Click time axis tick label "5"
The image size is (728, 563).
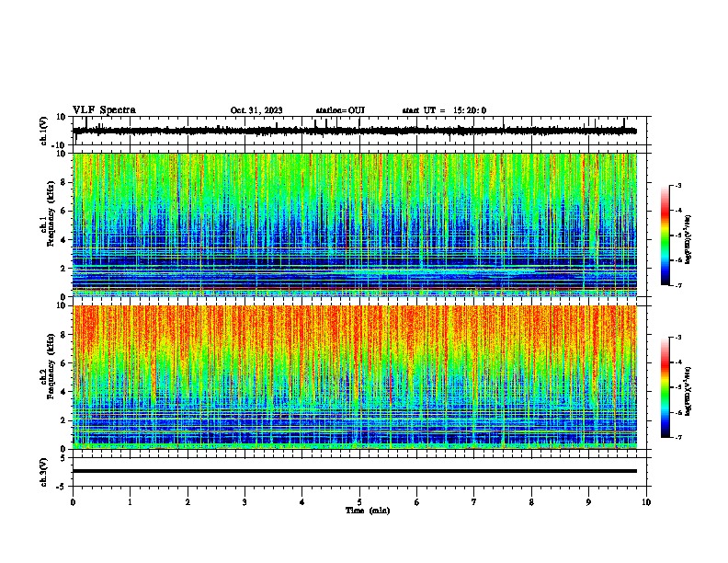[359, 502]
